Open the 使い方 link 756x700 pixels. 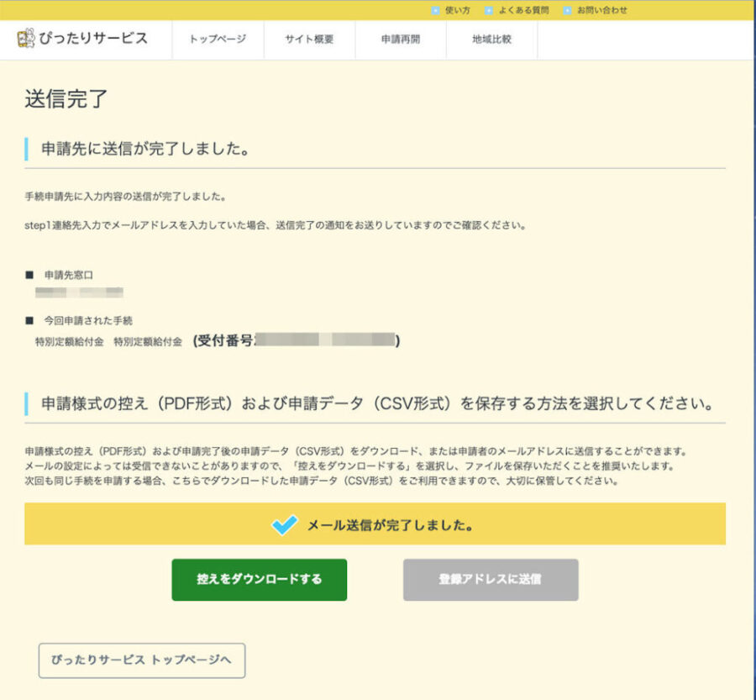pyautogui.click(x=457, y=10)
